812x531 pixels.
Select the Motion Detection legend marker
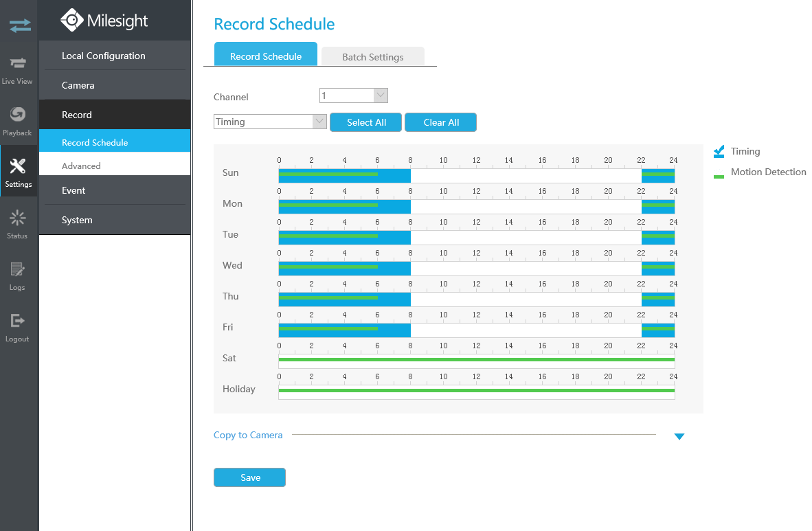tap(719, 177)
